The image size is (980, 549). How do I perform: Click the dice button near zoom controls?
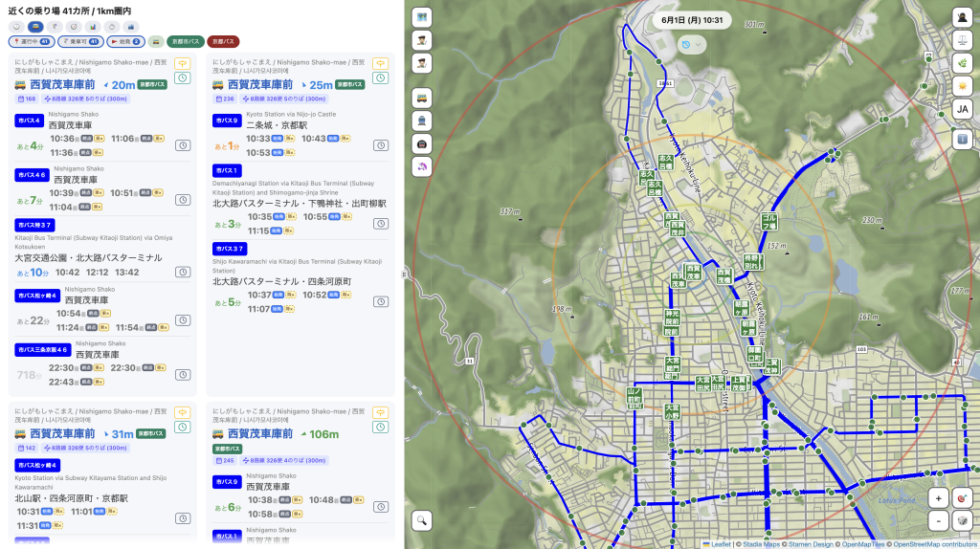coord(963,521)
